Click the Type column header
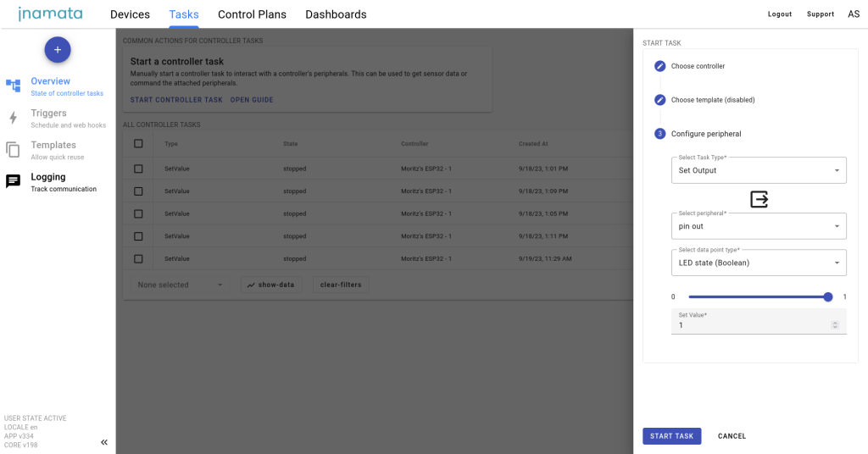This screenshot has height=454, width=868. pyautogui.click(x=171, y=144)
